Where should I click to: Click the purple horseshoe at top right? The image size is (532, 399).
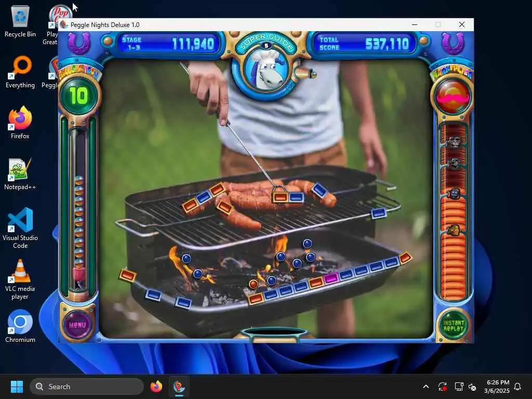point(453,44)
